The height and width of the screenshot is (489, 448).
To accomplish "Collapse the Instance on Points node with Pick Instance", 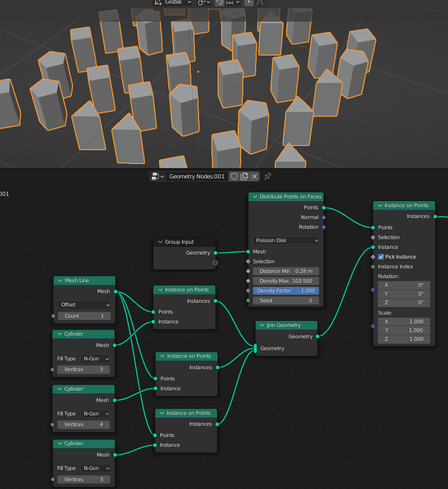I will coord(380,206).
